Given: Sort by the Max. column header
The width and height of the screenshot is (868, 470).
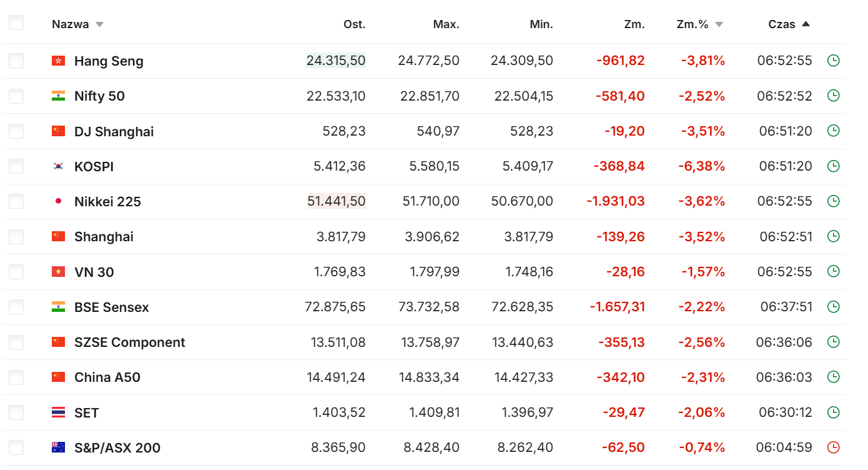Looking at the screenshot, I should [x=446, y=24].
